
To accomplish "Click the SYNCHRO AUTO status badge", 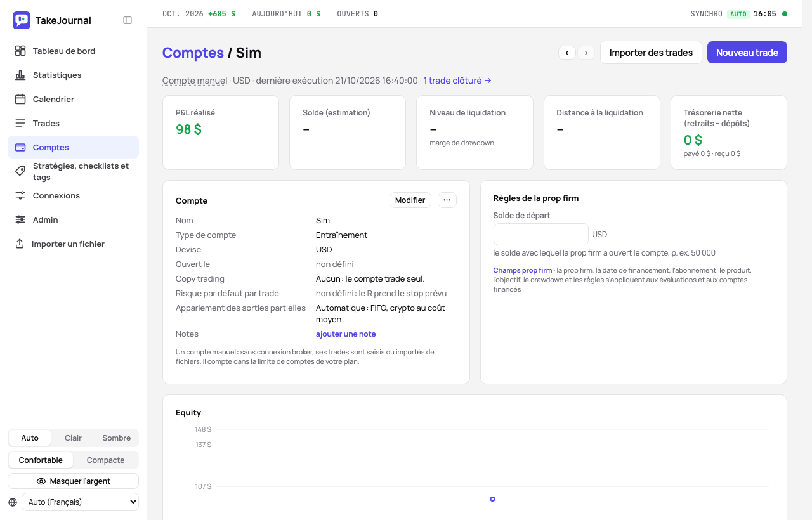I will coord(738,14).
